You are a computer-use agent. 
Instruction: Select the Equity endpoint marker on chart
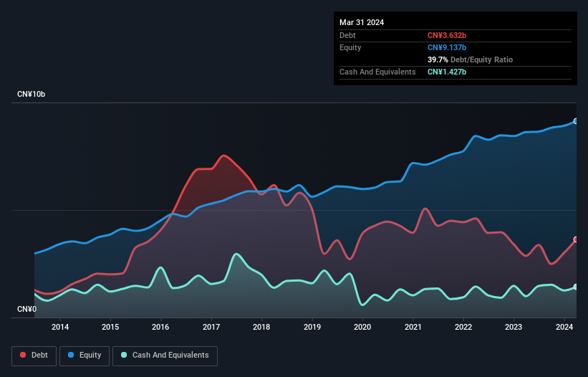[576, 121]
